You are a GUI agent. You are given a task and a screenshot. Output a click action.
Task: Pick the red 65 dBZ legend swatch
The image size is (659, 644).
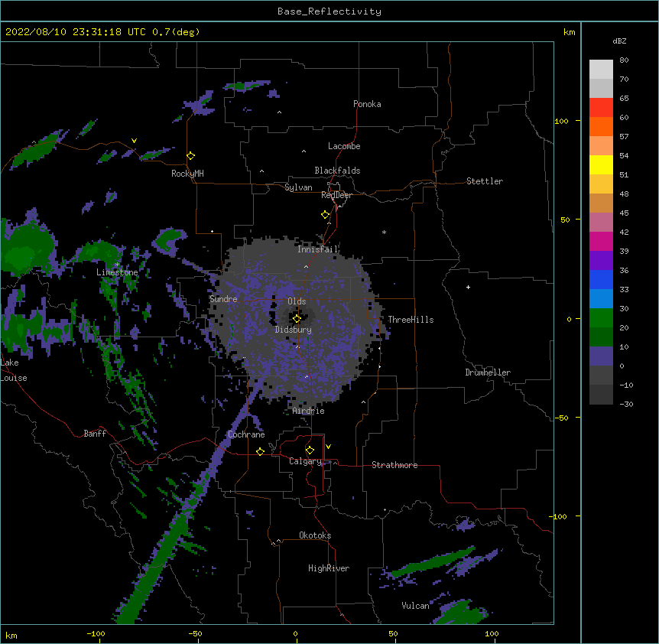tap(601, 107)
